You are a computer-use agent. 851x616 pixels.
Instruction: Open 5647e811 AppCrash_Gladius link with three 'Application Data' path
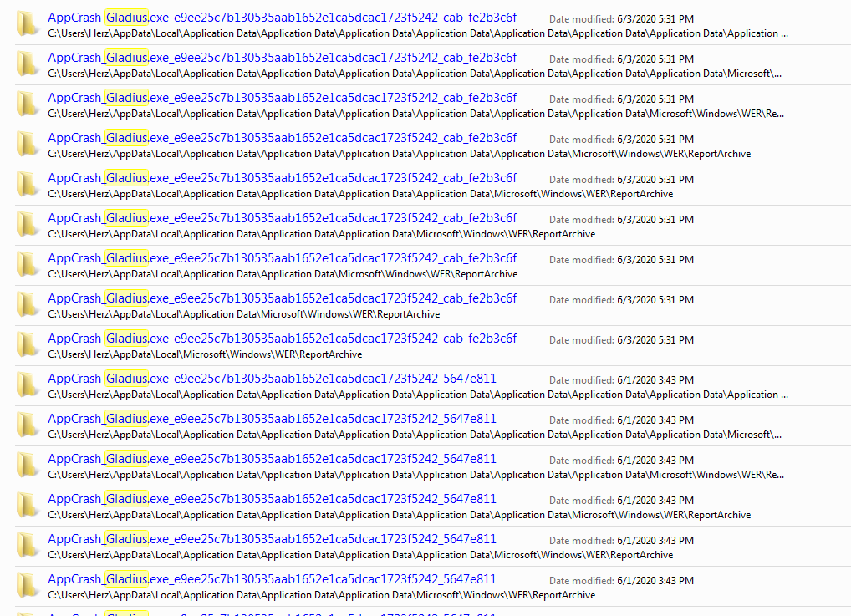[272, 579]
